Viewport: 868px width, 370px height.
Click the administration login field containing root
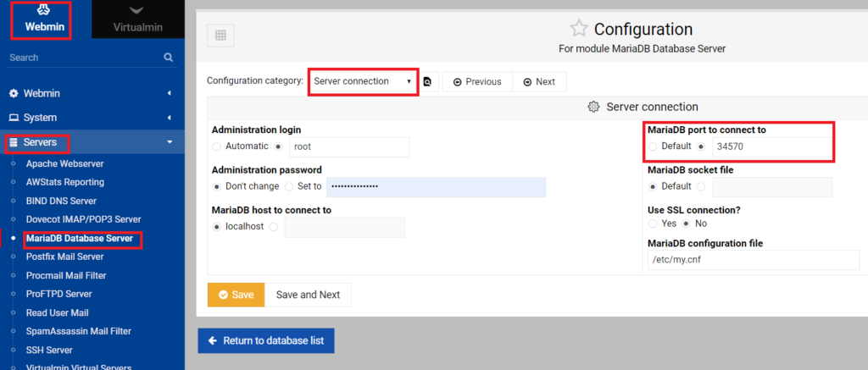pyautogui.click(x=349, y=147)
